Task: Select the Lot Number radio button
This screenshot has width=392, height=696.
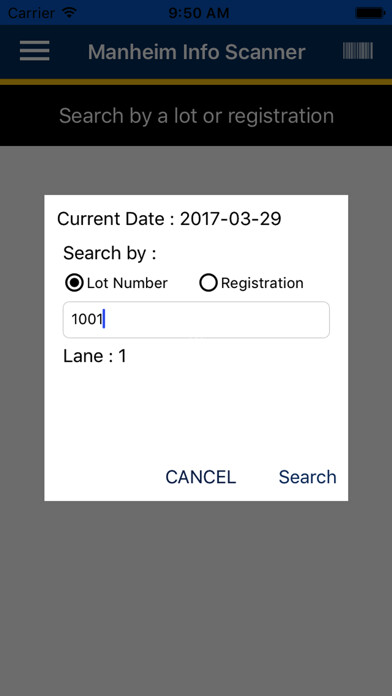Action: pos(74,283)
